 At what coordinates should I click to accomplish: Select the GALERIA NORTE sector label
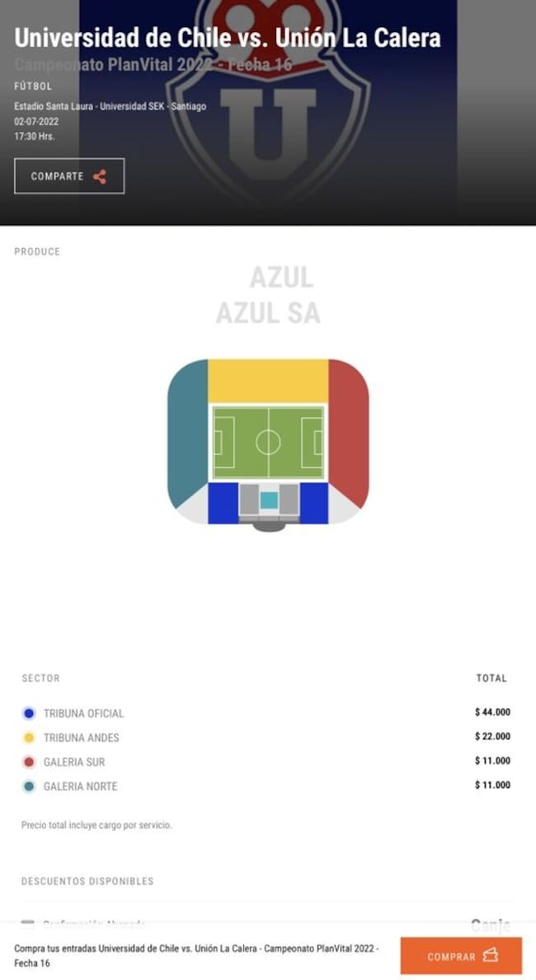pos(80,786)
